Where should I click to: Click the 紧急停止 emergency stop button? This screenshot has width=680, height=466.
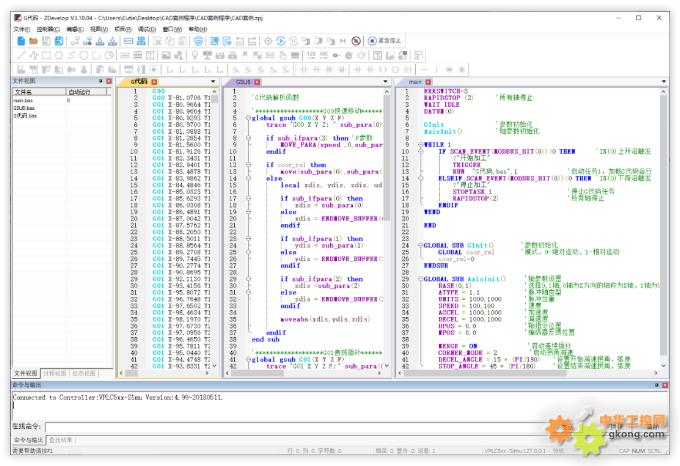pos(385,41)
